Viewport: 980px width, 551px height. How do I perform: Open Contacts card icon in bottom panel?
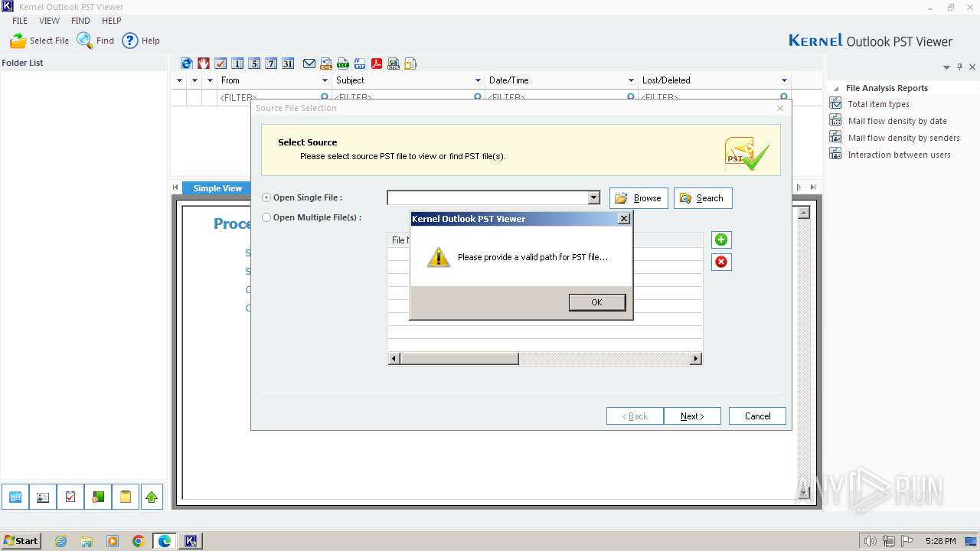[43, 497]
